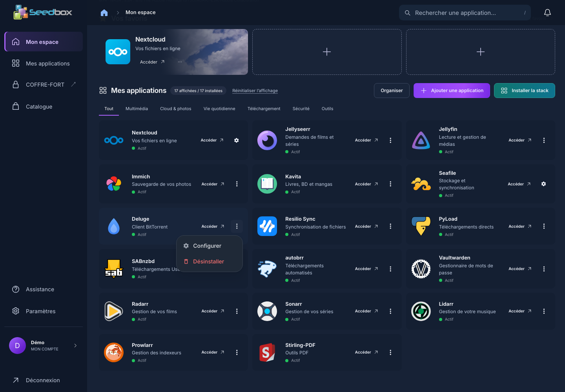Select Configurer in the Deluge menu
The width and height of the screenshot is (565, 392).
210,246
